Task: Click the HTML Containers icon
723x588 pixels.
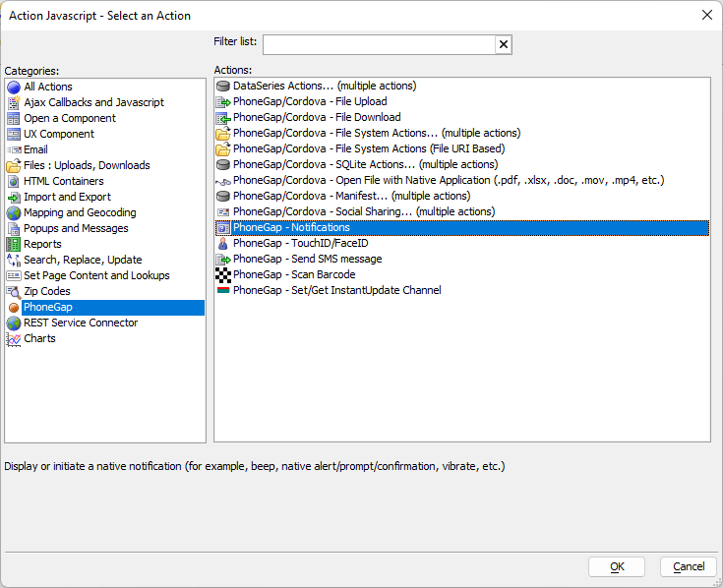Action: coord(14,181)
